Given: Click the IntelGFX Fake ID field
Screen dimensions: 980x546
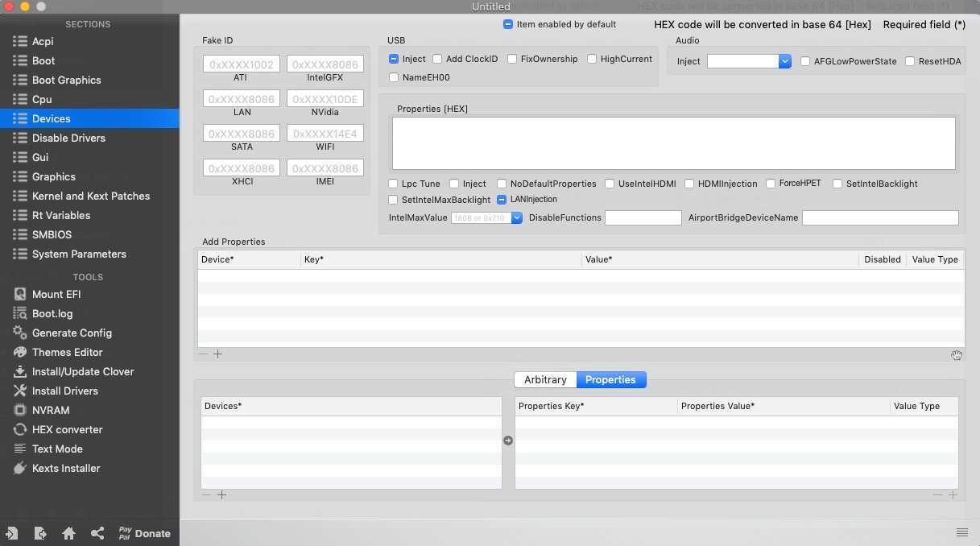Looking at the screenshot, I should pos(325,64).
